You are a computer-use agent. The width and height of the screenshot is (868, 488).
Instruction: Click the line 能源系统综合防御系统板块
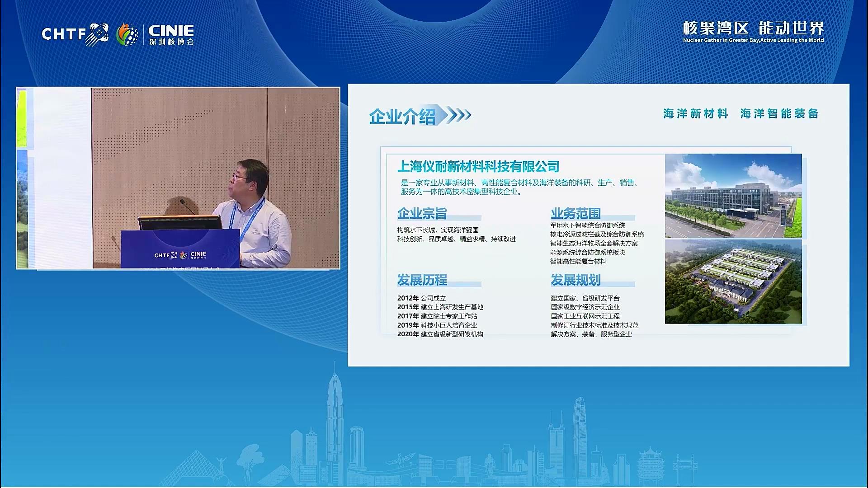click(x=588, y=252)
